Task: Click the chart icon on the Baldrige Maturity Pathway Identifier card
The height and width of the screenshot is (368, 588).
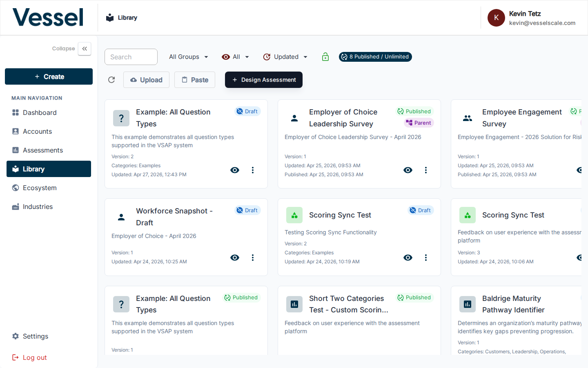Action: (x=468, y=304)
